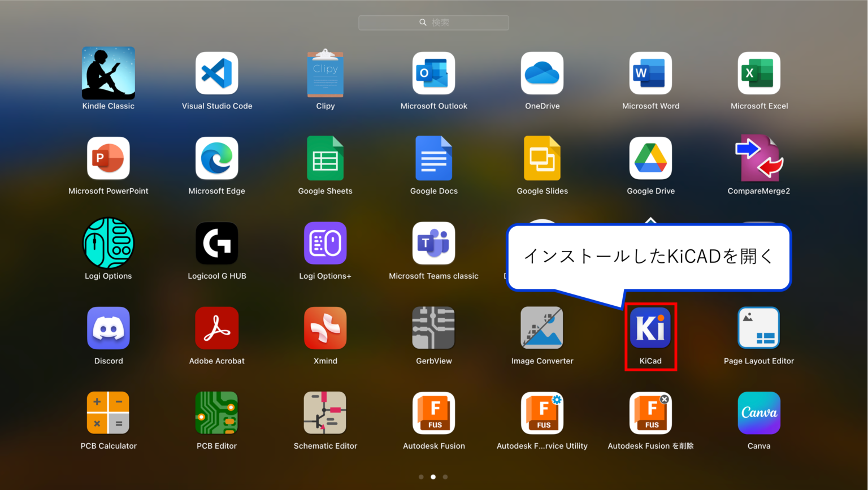Open CompareMerge2
This screenshot has height=490, width=868.
[759, 158]
